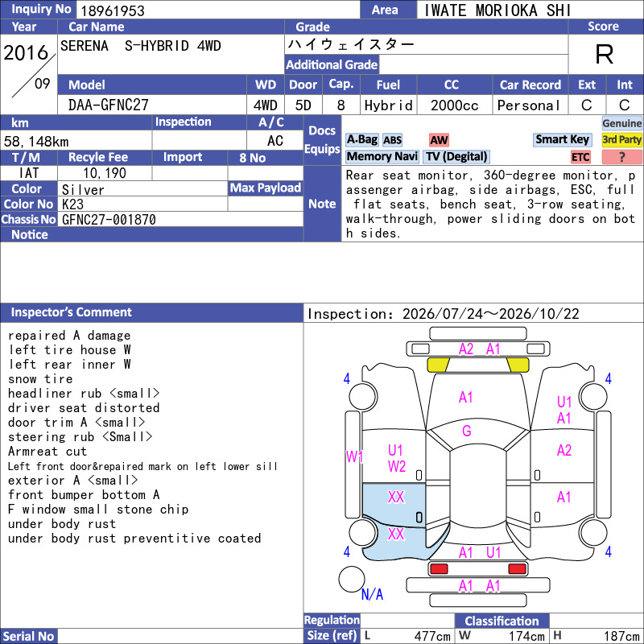The height and width of the screenshot is (644, 644).
Task: Click the Genuine badge
Action: click(621, 123)
